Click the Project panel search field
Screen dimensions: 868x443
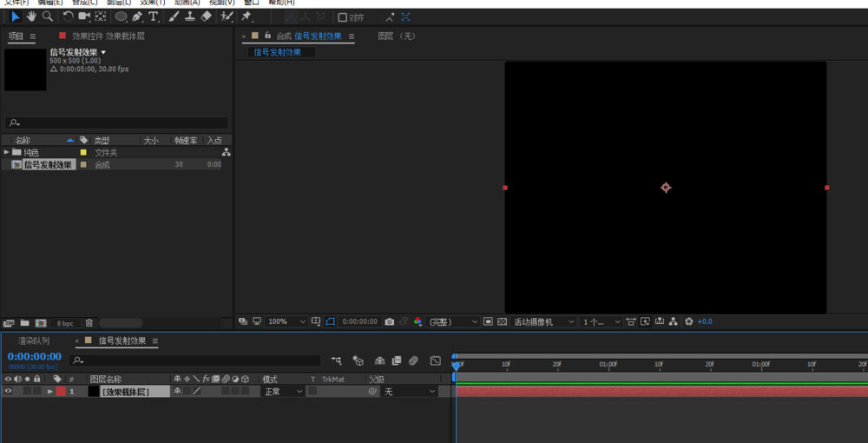coord(117,123)
